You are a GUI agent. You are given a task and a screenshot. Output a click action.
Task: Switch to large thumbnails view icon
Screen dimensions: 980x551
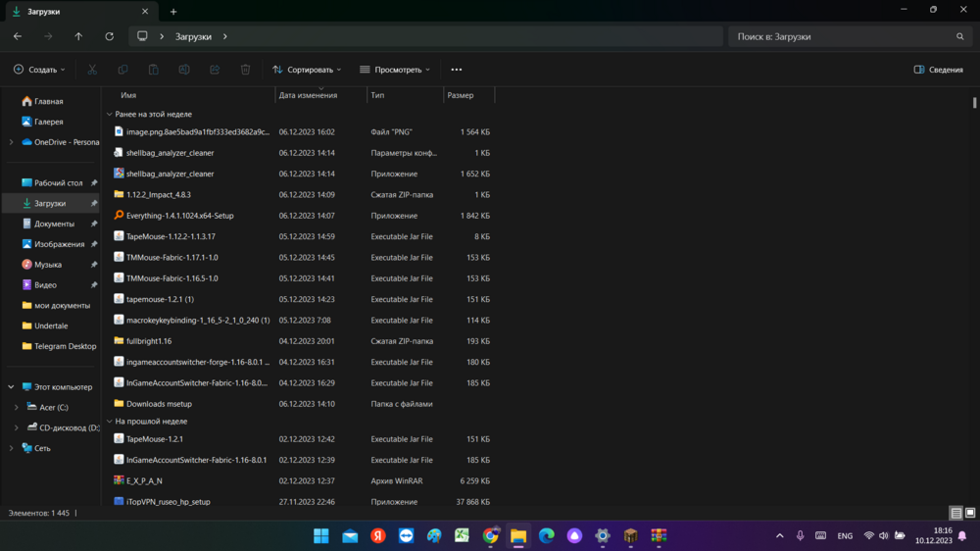(970, 513)
